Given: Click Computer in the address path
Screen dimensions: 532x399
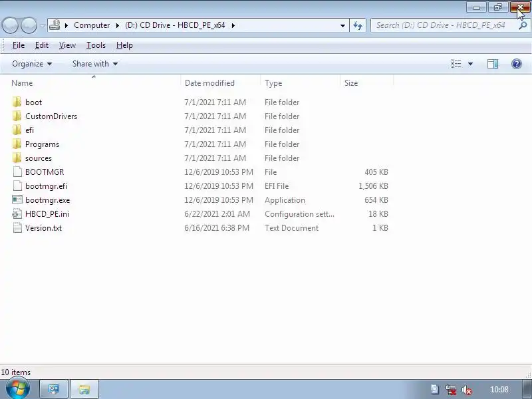Looking at the screenshot, I should (x=92, y=25).
